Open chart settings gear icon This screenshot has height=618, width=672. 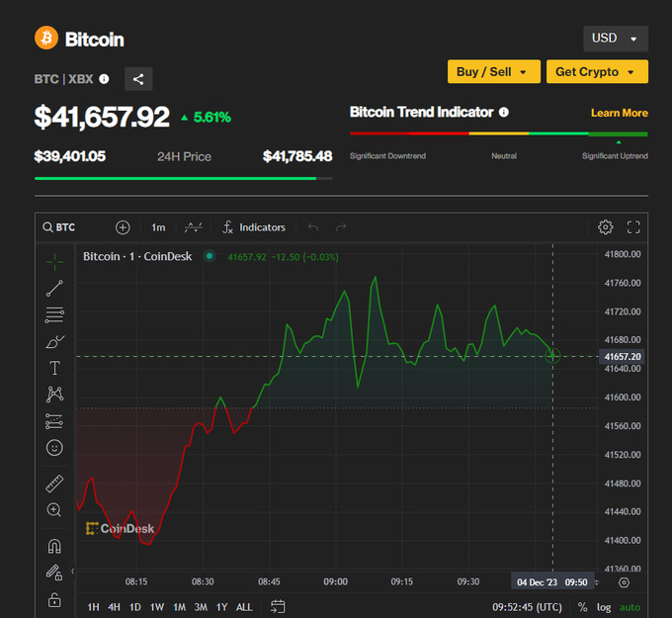tap(606, 227)
